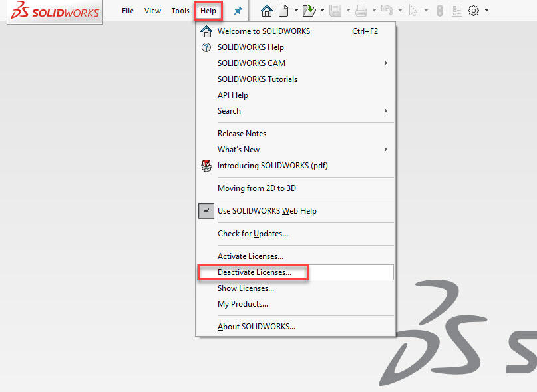Open About SOLIDWORKS
The height and width of the screenshot is (392, 537).
coord(256,327)
